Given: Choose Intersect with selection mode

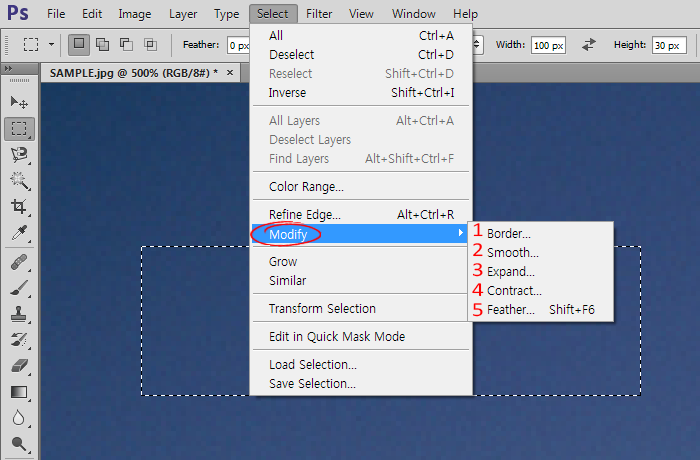Looking at the screenshot, I should coord(150,45).
